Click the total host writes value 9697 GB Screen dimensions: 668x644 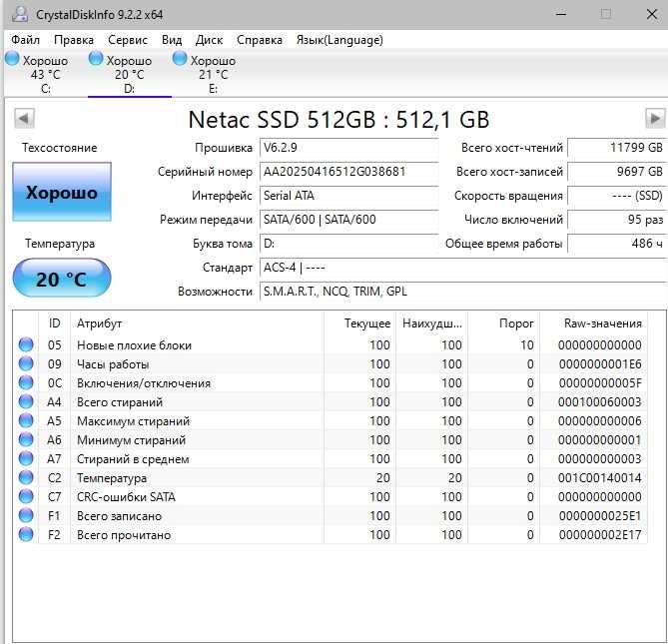coord(617,171)
